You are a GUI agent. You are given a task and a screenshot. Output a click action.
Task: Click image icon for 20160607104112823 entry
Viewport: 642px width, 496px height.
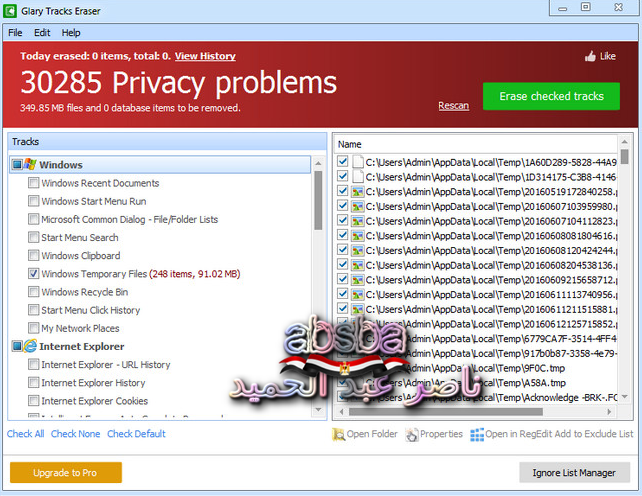coord(357,221)
